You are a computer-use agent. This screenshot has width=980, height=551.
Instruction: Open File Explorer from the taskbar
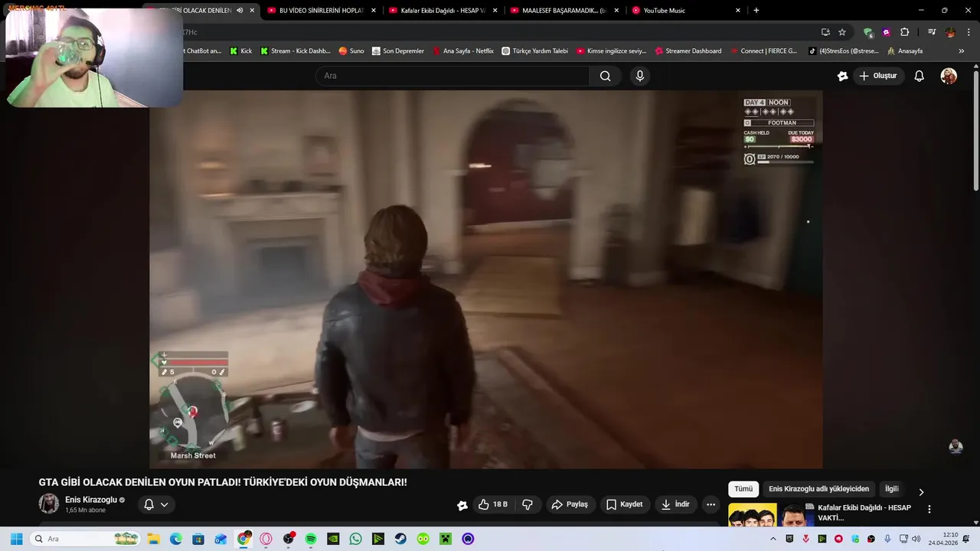[x=153, y=539]
